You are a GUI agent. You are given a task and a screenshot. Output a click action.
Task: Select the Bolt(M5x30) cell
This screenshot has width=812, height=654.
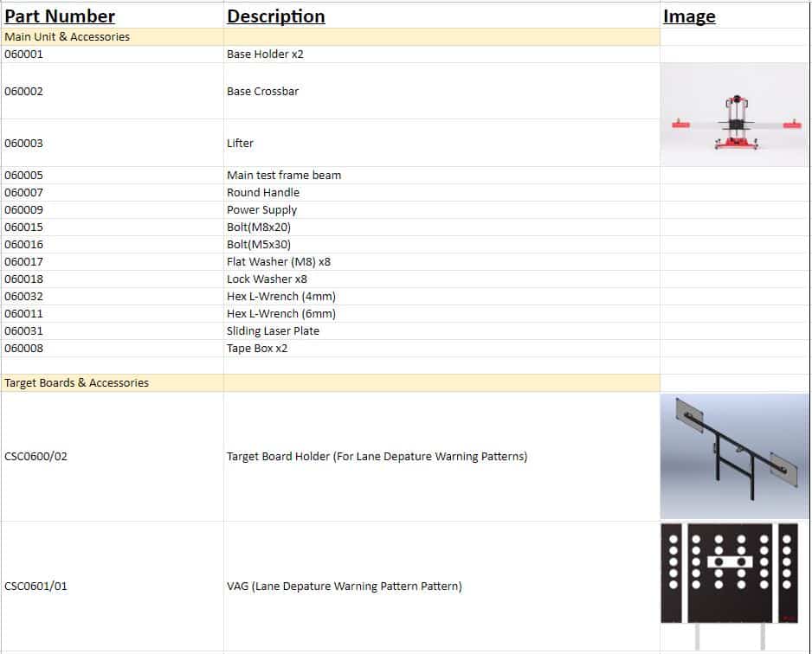pyautogui.click(x=441, y=244)
